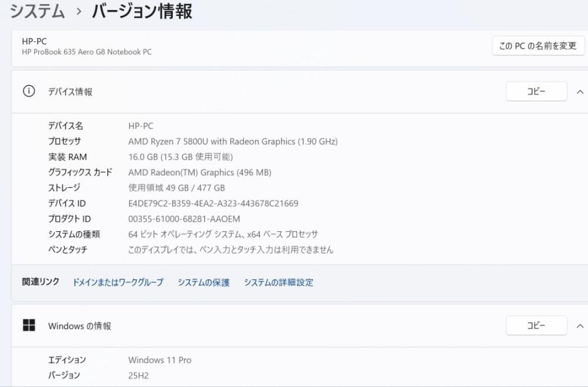Click the ストレージ label

click(64, 188)
